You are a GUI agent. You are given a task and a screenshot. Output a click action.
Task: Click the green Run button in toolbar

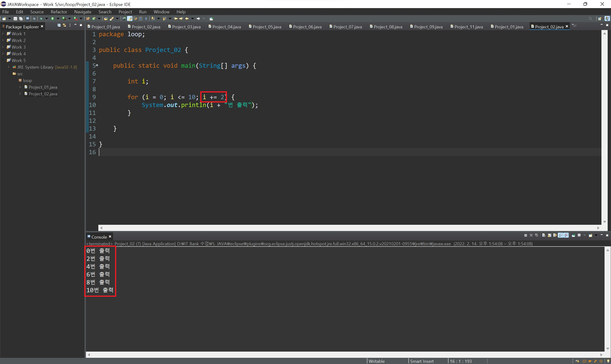[x=52, y=19]
